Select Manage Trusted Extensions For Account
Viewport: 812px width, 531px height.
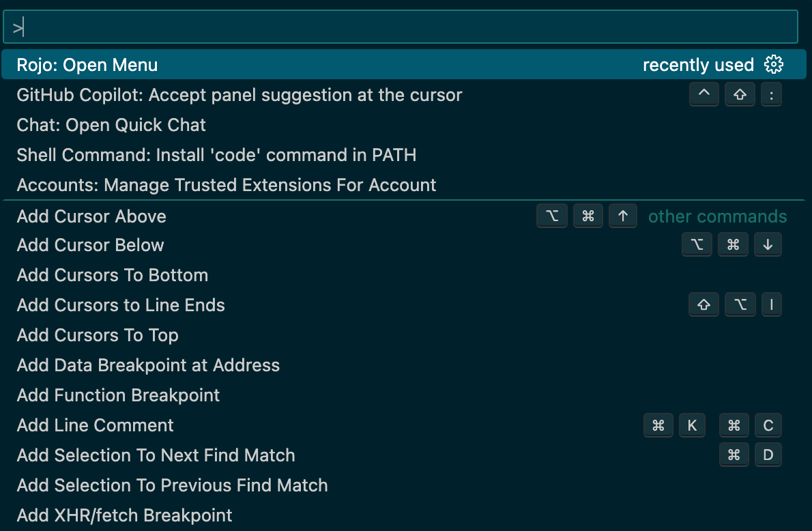[227, 185]
